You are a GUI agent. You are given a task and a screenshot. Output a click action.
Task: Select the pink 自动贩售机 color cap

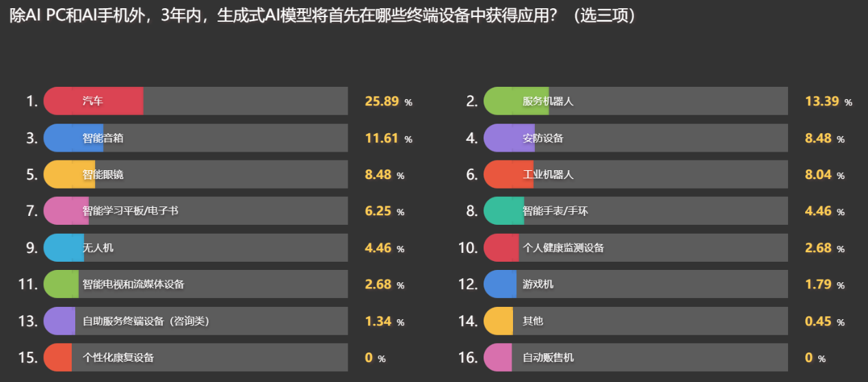(498, 357)
